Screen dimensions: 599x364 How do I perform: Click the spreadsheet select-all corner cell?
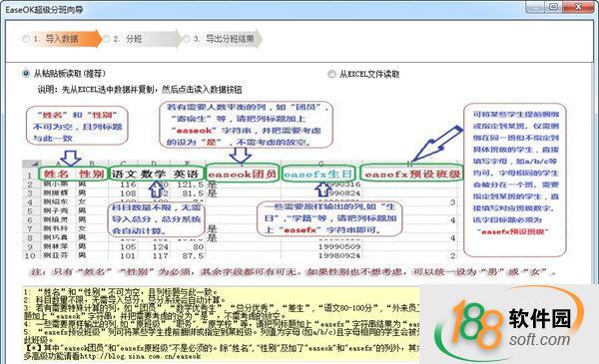[x=31, y=164]
